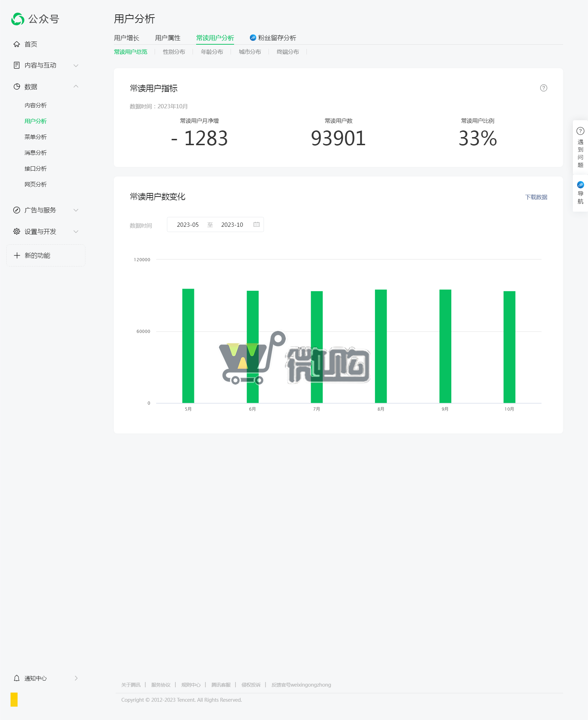The width and height of the screenshot is (588, 720).
Task: Open the calendar icon in date range
Action: (257, 225)
